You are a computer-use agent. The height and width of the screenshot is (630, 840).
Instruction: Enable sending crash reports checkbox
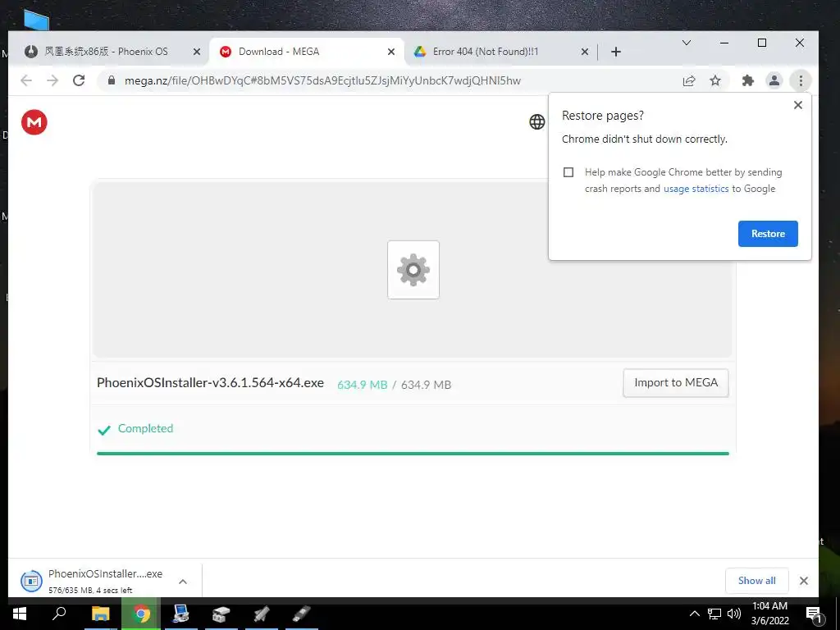point(568,172)
